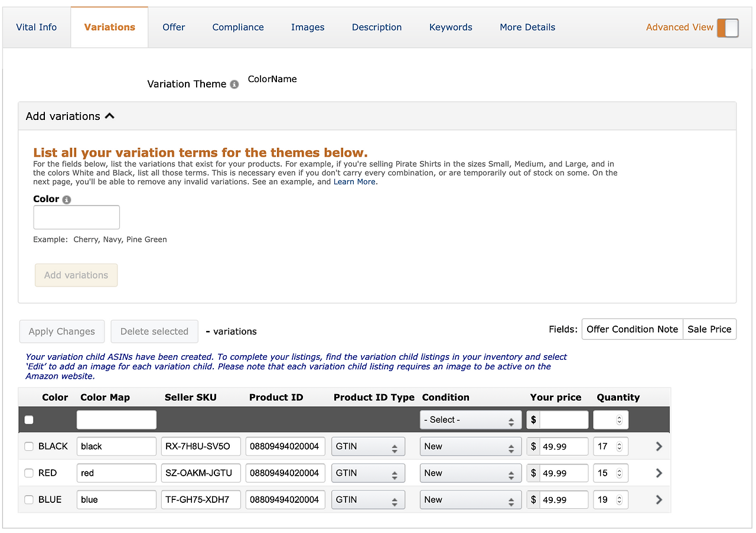The width and height of the screenshot is (756, 533).
Task: Open the Offer tab
Action: (x=174, y=27)
